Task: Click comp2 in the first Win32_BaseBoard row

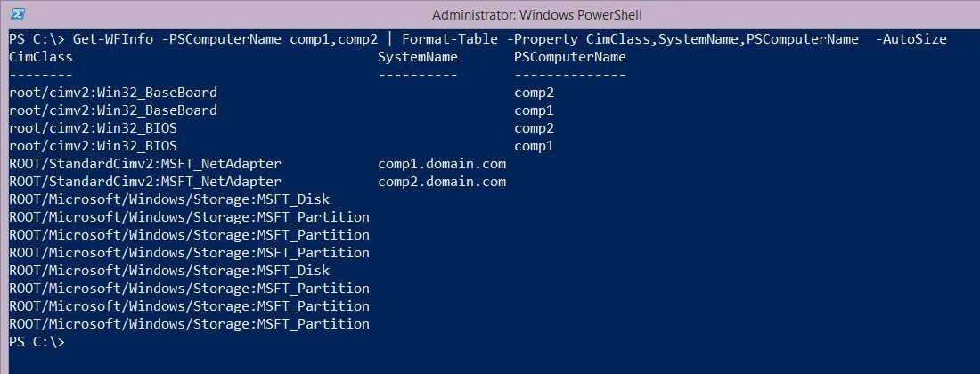Action: 535,93
